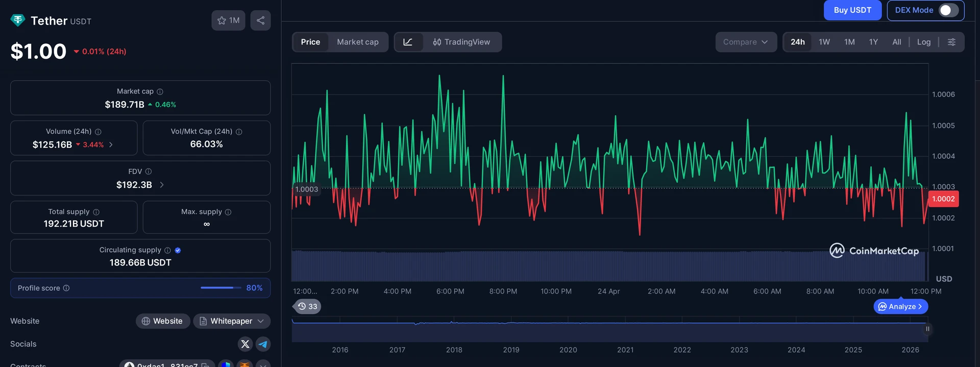This screenshot has height=367, width=980.
Task: Click the Buy USDT button
Action: [x=852, y=10]
